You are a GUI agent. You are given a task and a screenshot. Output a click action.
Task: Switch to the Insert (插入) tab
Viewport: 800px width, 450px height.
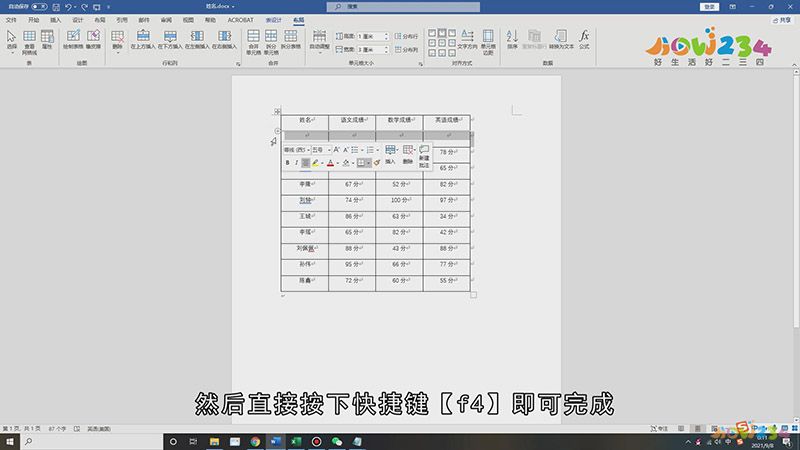tap(56, 20)
